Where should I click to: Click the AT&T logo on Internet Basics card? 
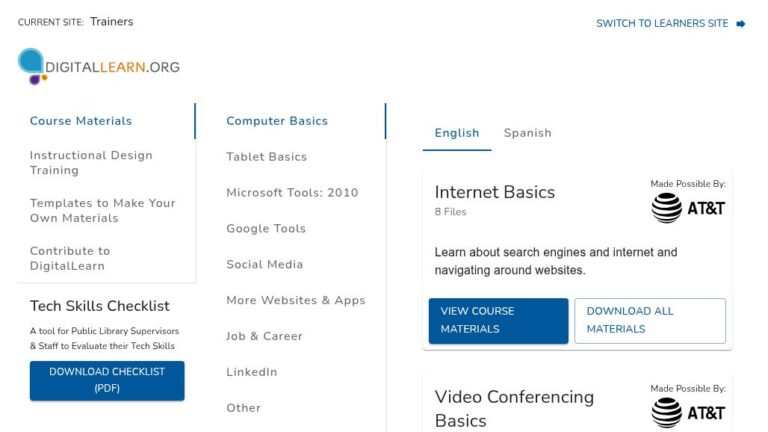(x=688, y=208)
